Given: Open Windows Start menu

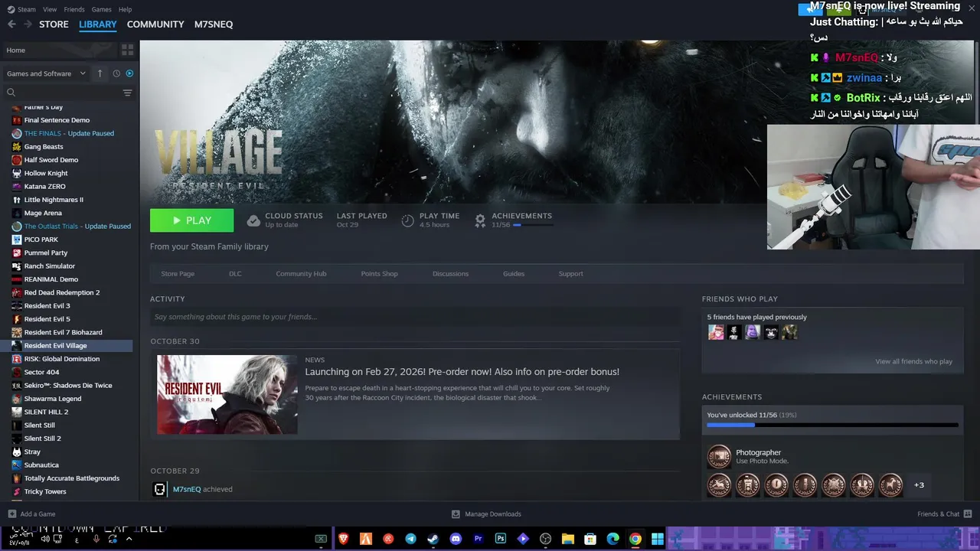Looking at the screenshot, I should 657,539.
